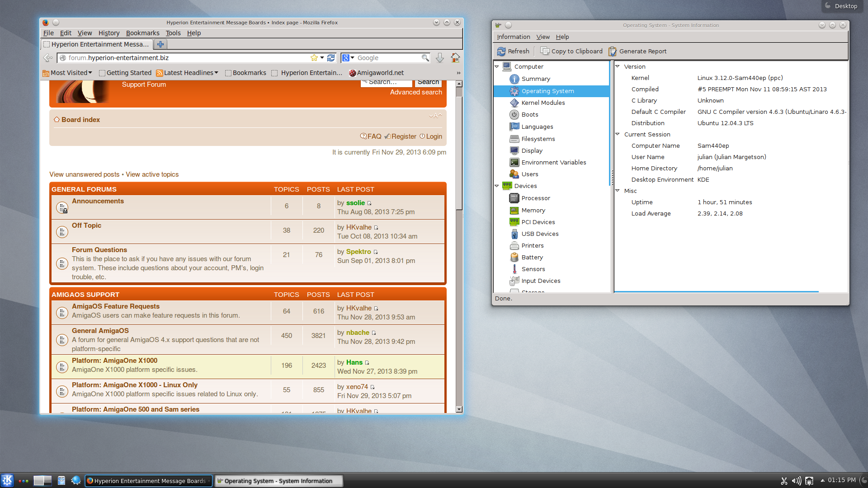Click the bookmark star in the URL bar

[314, 58]
